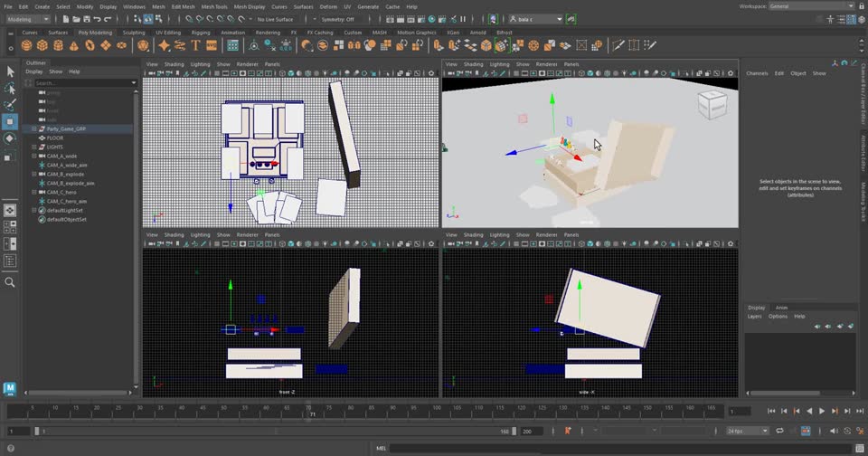
Task: Create a polygon cone from shelf
Action: coord(73,45)
